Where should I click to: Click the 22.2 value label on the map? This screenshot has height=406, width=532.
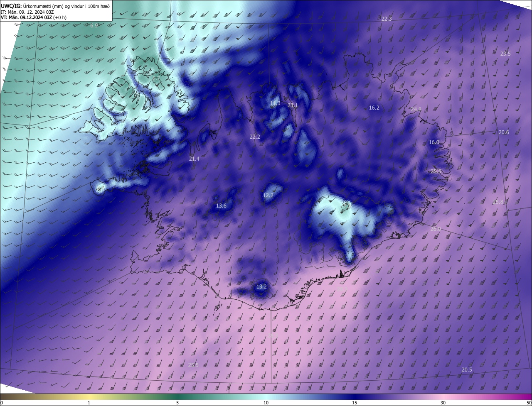point(255,137)
